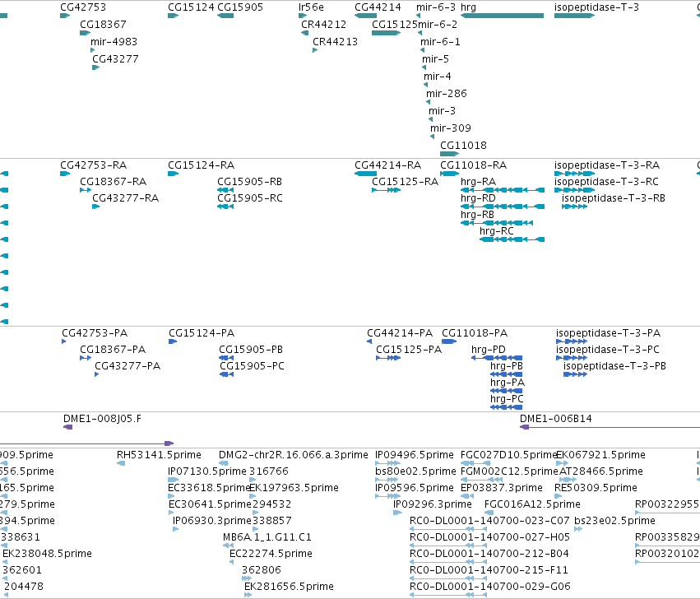
Task: Click the DME1-008J05.F clone label
Action: pyautogui.click(x=102, y=419)
